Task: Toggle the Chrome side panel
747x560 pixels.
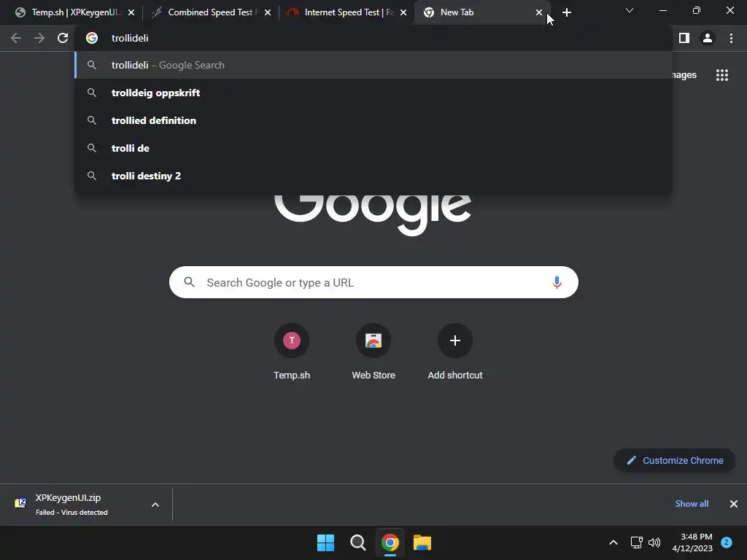Action: (684, 38)
